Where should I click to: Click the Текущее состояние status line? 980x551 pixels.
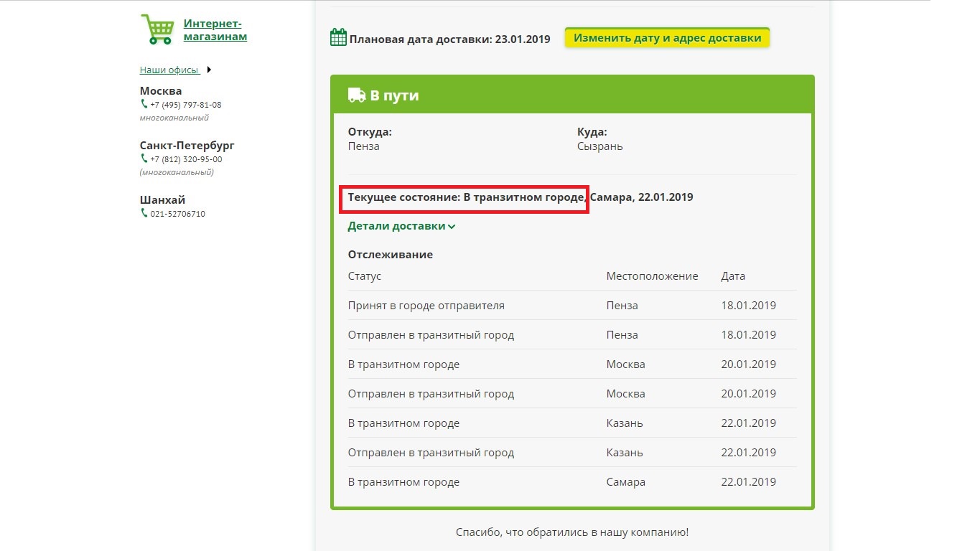(521, 197)
